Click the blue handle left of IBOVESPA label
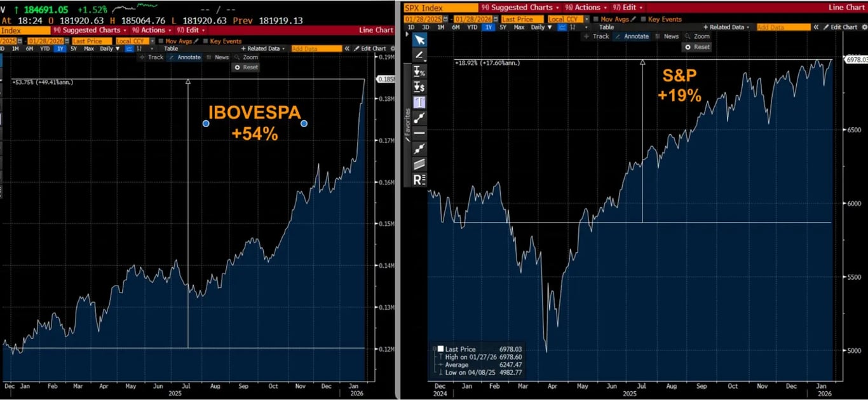The width and height of the screenshot is (868, 400). [x=206, y=123]
